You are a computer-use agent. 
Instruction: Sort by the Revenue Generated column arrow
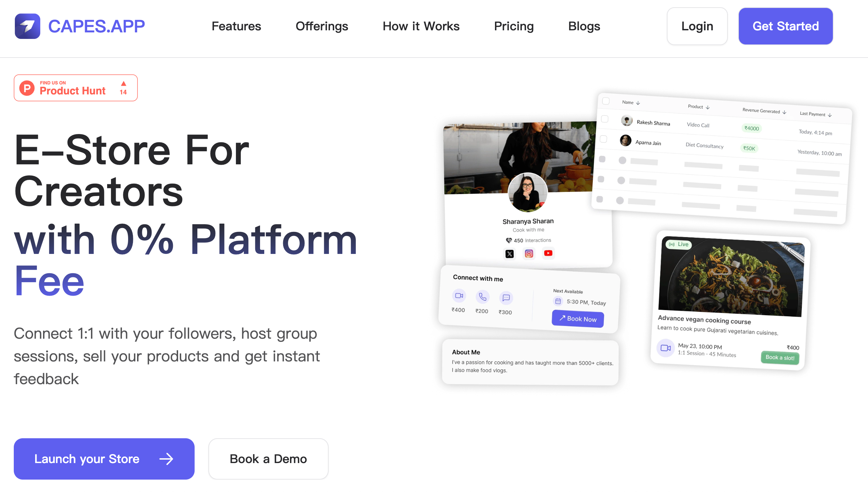[784, 112]
